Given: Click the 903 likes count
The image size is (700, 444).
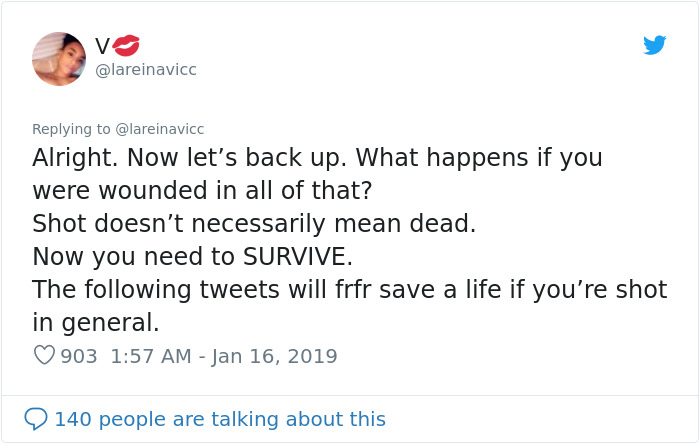Looking at the screenshot, I should (x=79, y=356).
